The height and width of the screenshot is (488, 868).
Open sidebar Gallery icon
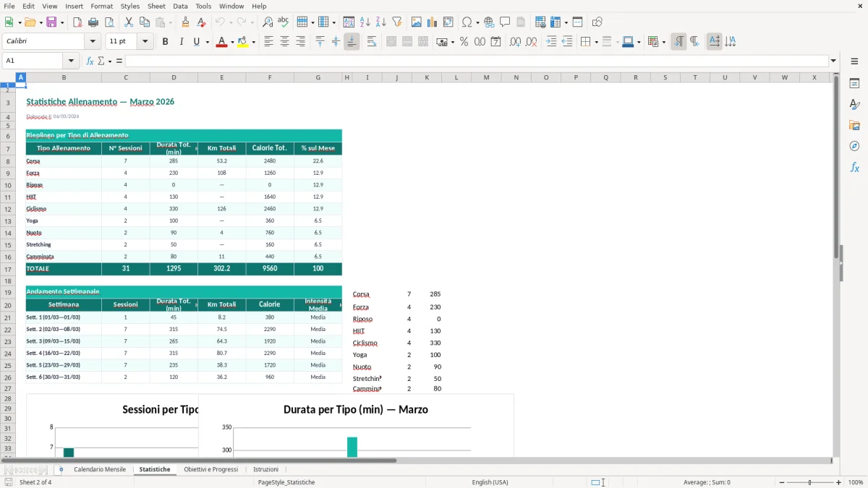click(854, 125)
